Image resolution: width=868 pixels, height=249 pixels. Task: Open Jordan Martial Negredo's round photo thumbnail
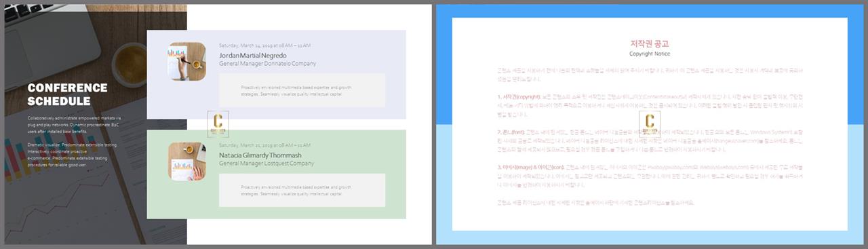click(187, 61)
